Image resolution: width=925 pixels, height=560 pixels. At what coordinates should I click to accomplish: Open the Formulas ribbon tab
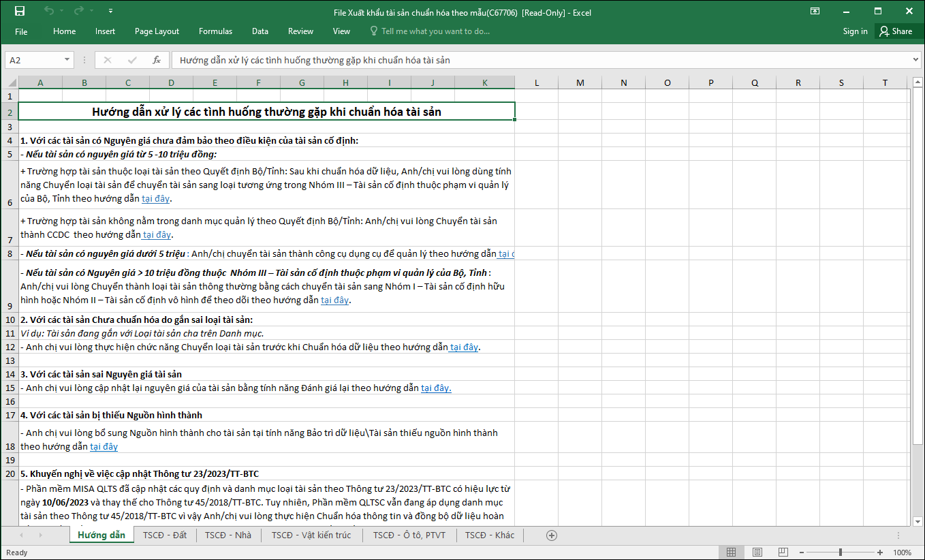pos(215,31)
